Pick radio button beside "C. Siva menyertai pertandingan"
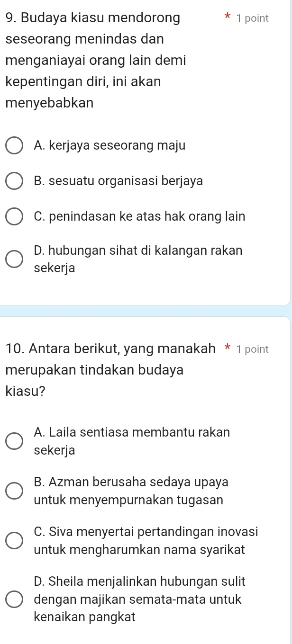The height and width of the screenshot is (644, 292). pyautogui.click(x=14, y=541)
